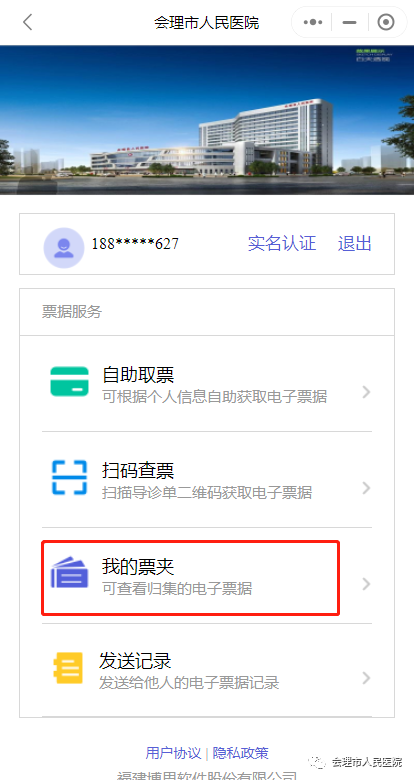Image resolution: width=414 pixels, height=780 pixels.
Task: Expand 扫码查票 via its chevron
Action: point(367,488)
